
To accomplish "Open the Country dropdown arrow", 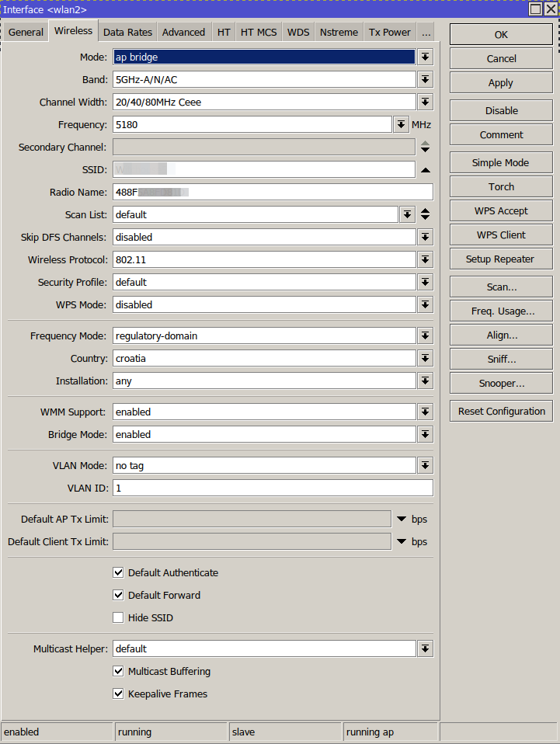I will tap(425, 358).
